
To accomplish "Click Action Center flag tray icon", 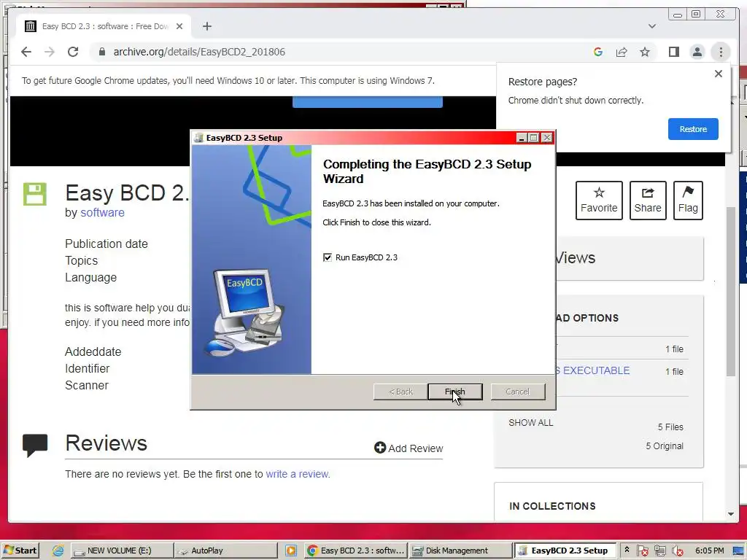I will pyautogui.click(x=642, y=551).
